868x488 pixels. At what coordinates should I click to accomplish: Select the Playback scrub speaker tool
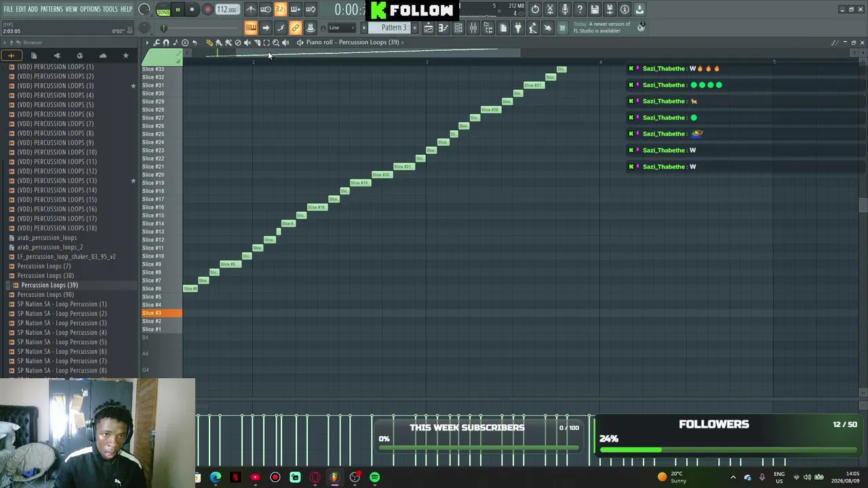click(x=285, y=43)
